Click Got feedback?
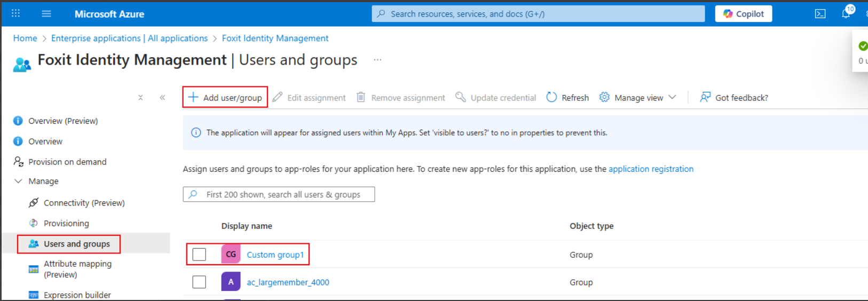The width and height of the screenshot is (868, 301). (734, 98)
